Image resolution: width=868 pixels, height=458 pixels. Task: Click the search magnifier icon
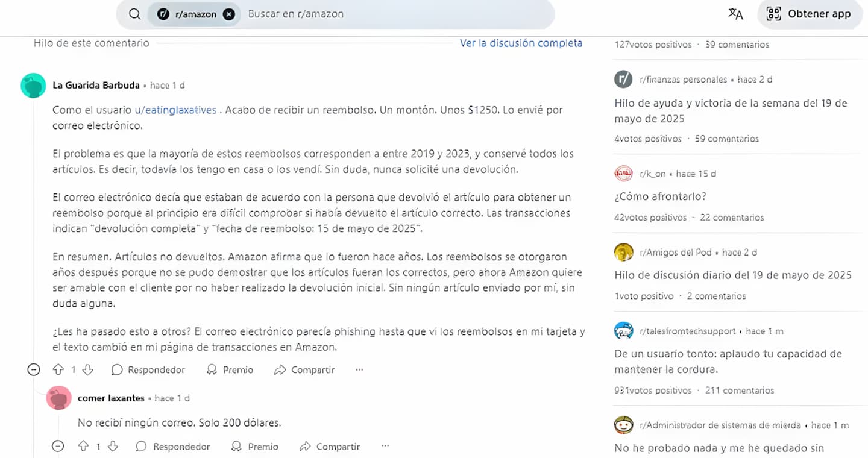click(135, 14)
